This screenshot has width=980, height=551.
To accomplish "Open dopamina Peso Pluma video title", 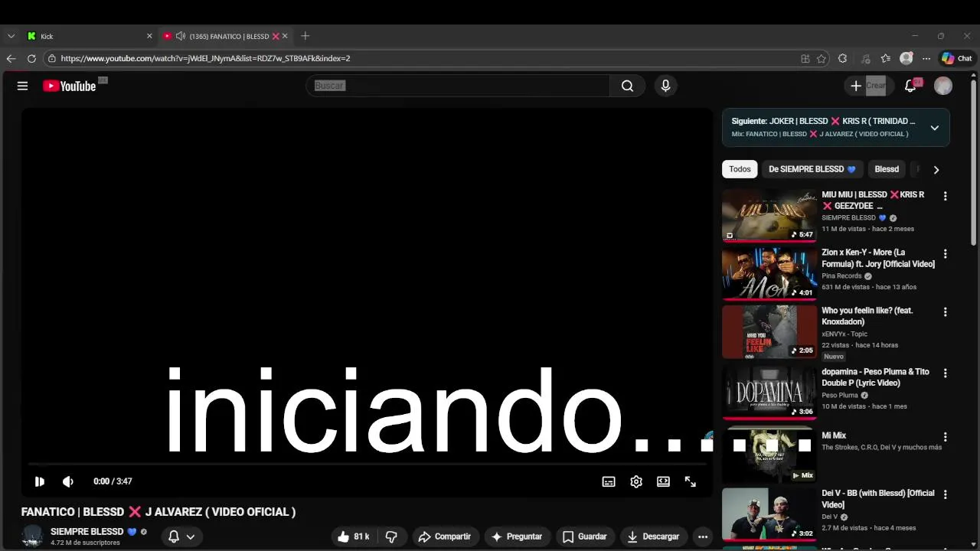I will pyautogui.click(x=875, y=377).
